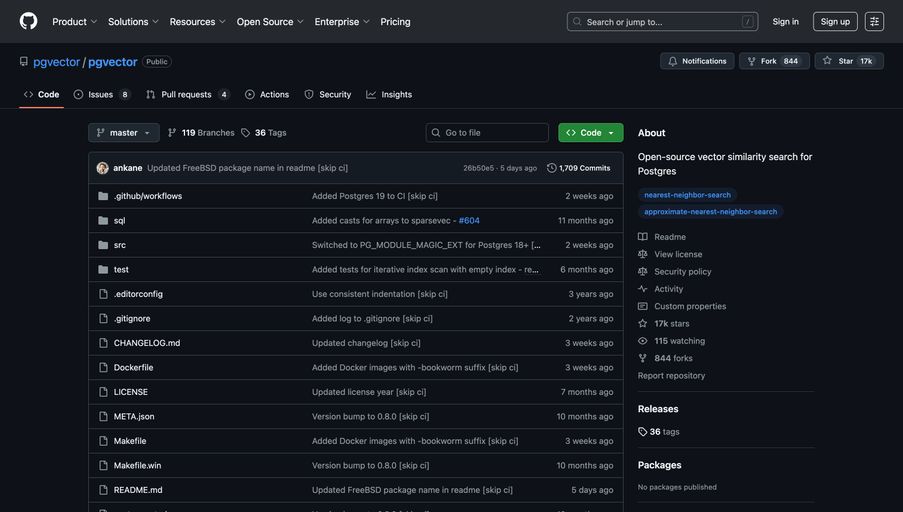Click the Notifications bell button

[697, 61]
